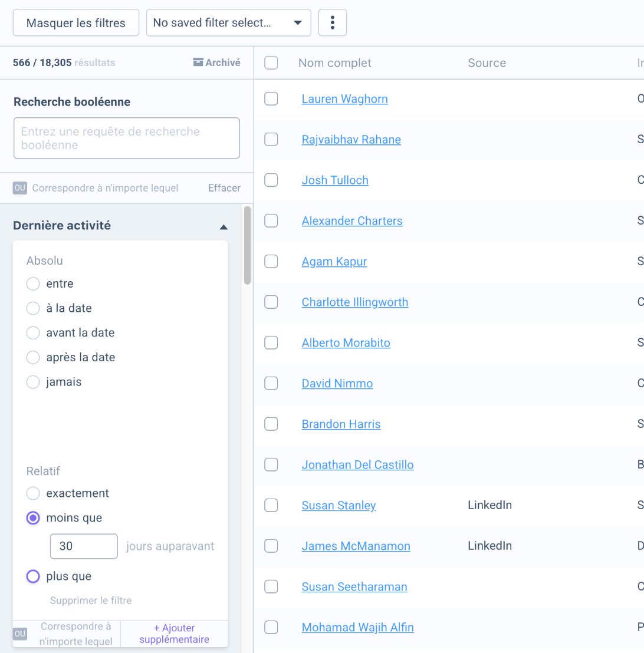Click Masquer les filtres button
Screen dimensions: 644x653
pos(76,22)
